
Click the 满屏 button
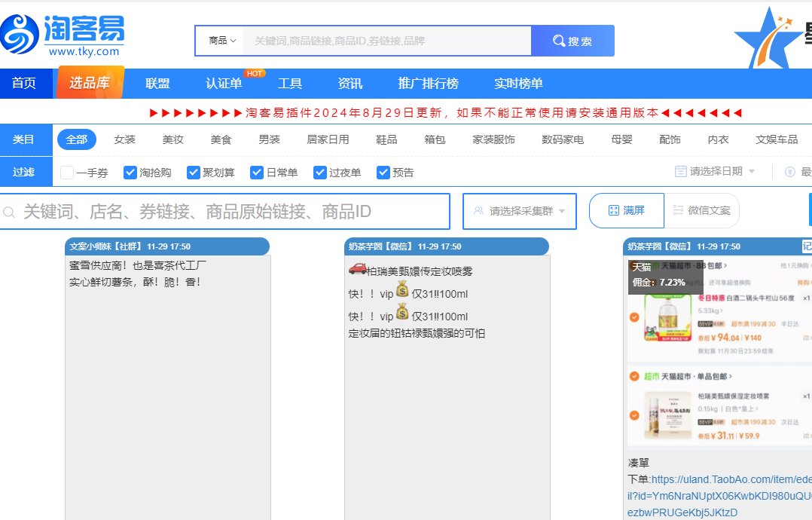tap(627, 210)
